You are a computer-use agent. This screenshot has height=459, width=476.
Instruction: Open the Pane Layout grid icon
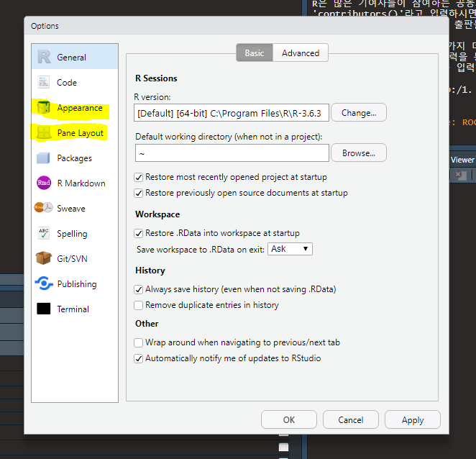pyautogui.click(x=44, y=133)
